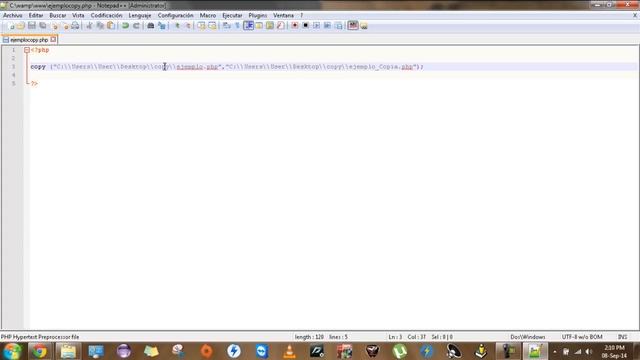Save the file with the floppy icon
The height and width of the screenshot is (360, 640).
click(32, 26)
